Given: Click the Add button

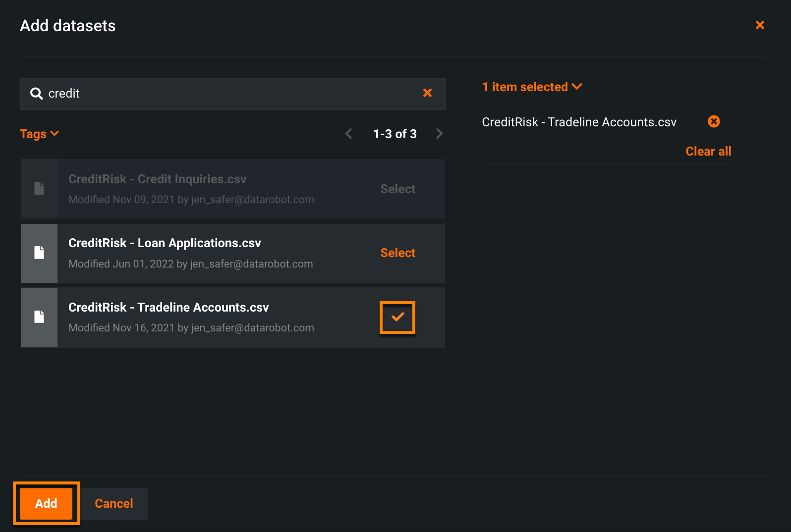Looking at the screenshot, I should (46, 503).
